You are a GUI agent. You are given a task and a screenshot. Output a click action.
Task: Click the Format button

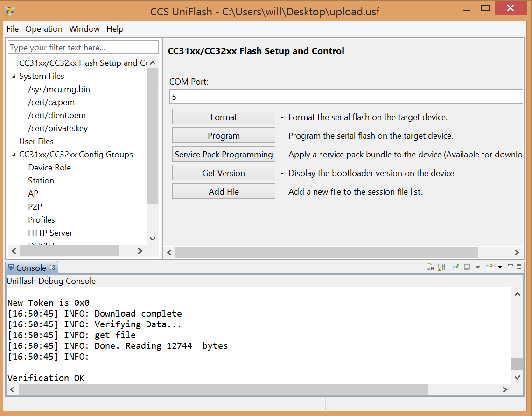(224, 117)
